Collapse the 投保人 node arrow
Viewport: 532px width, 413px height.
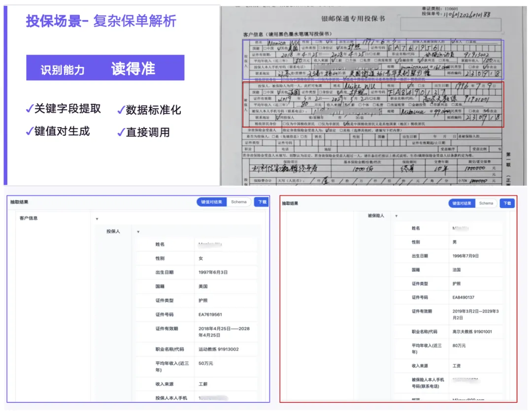[x=138, y=232]
